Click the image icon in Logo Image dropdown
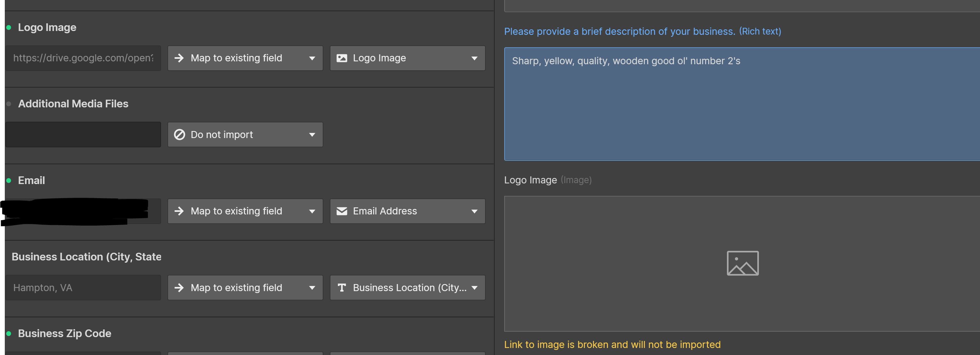 pos(342,58)
